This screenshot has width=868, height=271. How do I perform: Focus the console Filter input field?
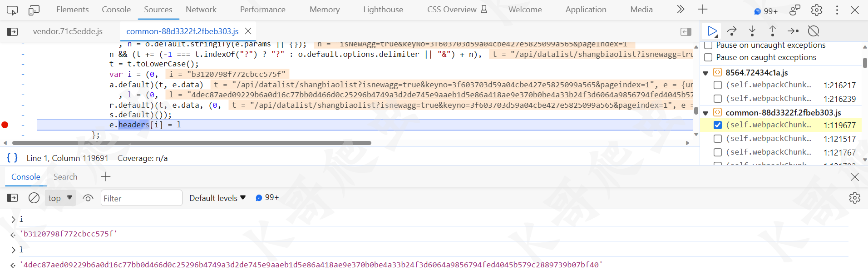[141, 198]
